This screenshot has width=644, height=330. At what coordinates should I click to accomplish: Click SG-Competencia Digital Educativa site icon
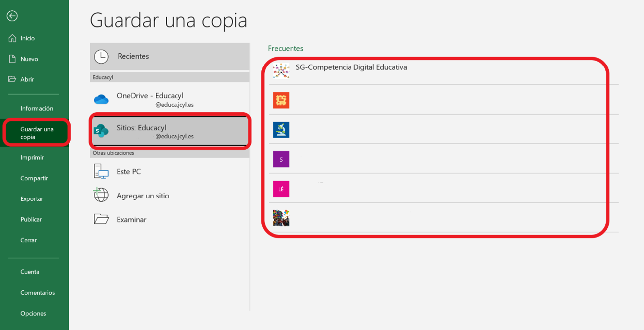[x=281, y=70]
